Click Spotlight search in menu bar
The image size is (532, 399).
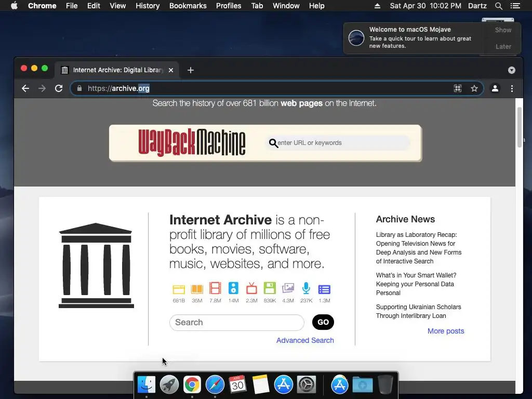(x=499, y=6)
